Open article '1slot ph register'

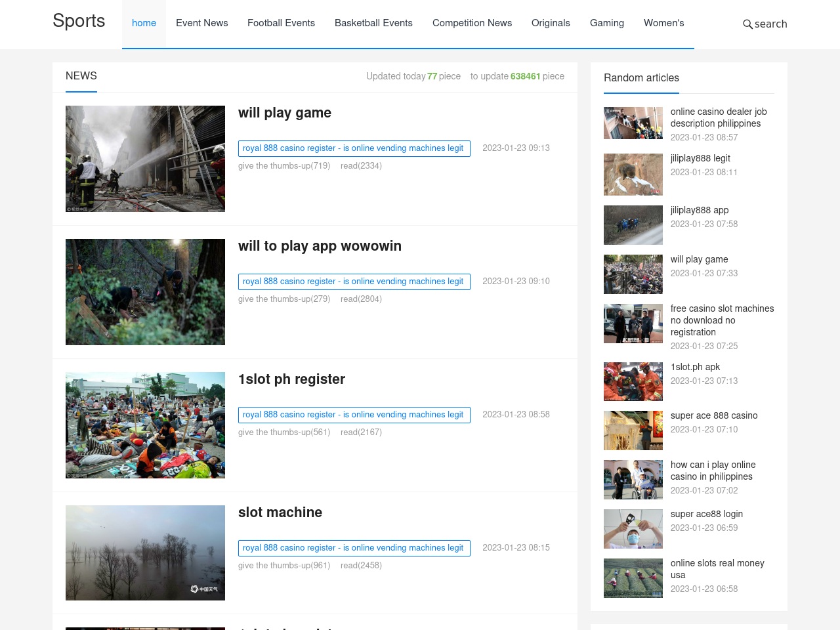point(291,379)
